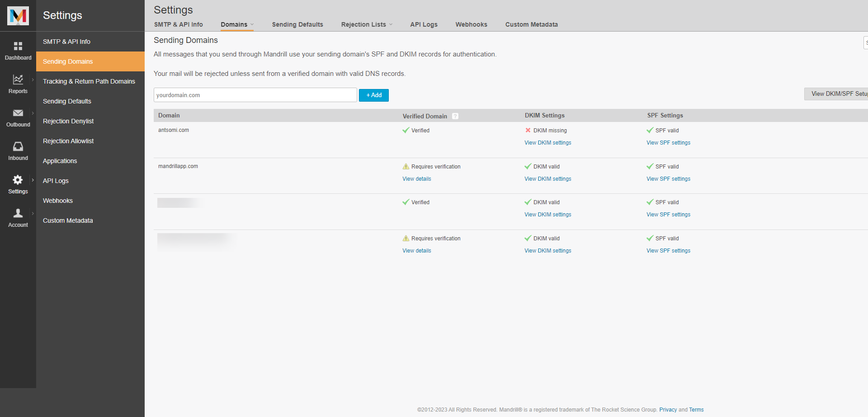Click the Settings gear icon
868x417 pixels.
pos(18,180)
